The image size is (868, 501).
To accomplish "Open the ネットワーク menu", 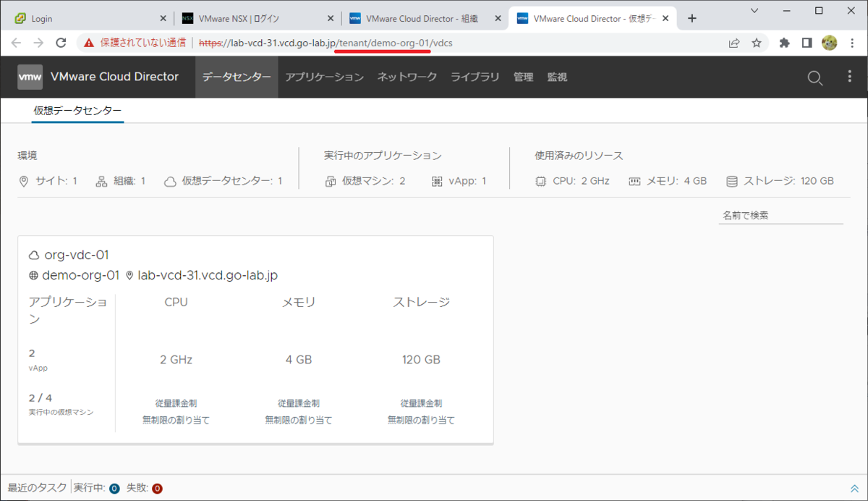I will [407, 77].
